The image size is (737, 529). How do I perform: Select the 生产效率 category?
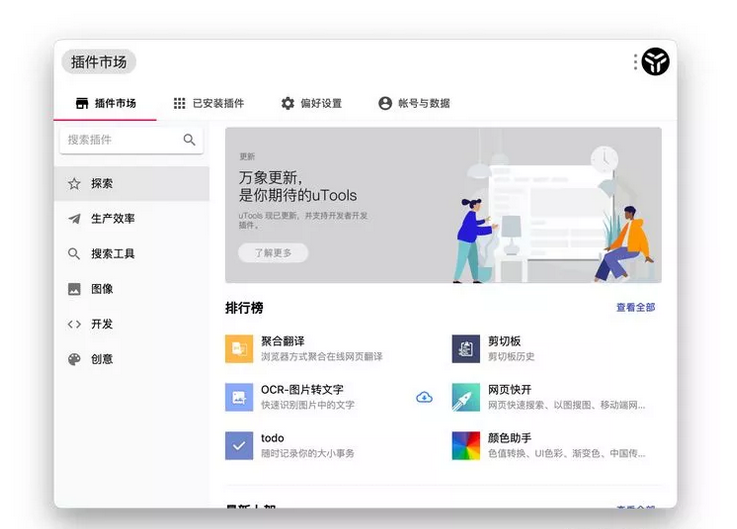(132, 219)
